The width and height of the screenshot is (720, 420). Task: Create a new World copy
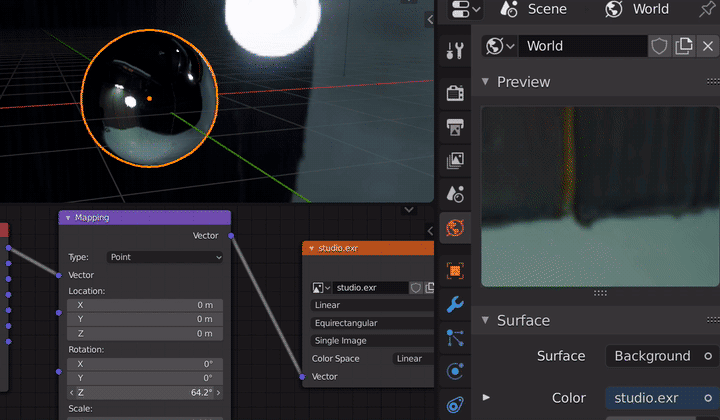(x=683, y=46)
